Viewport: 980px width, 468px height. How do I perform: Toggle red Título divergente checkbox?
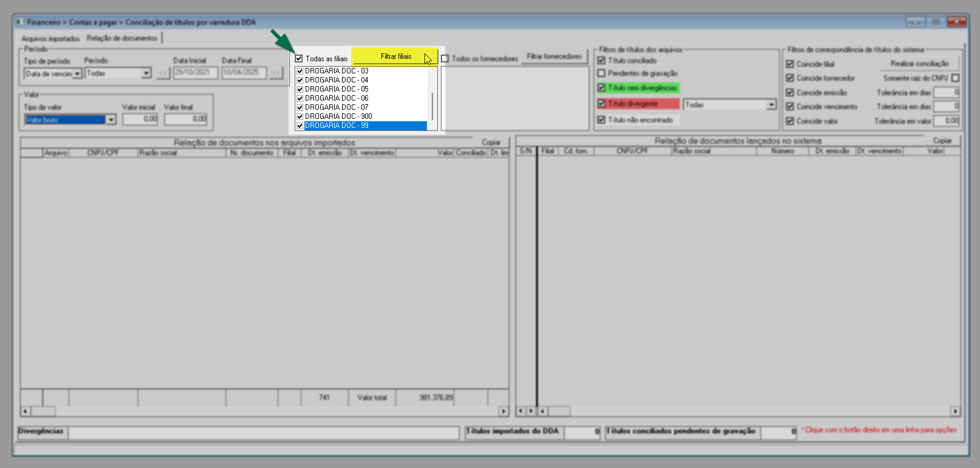point(602,104)
